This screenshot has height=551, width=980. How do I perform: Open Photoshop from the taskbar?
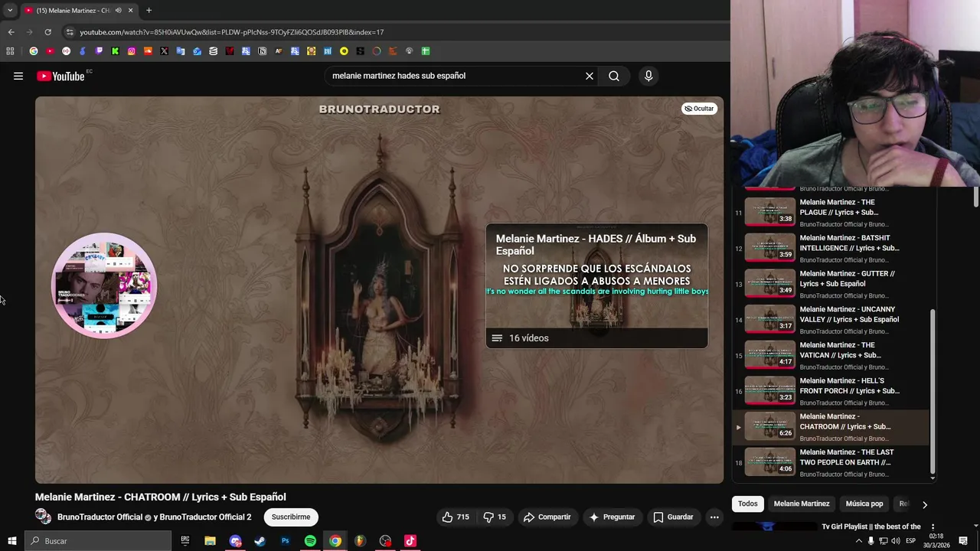point(285,541)
